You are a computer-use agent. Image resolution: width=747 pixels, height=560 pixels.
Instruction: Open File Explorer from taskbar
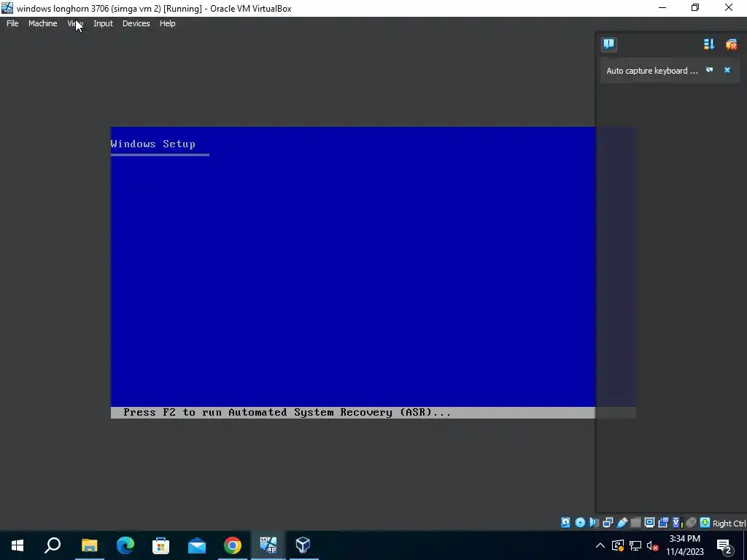coord(89,545)
